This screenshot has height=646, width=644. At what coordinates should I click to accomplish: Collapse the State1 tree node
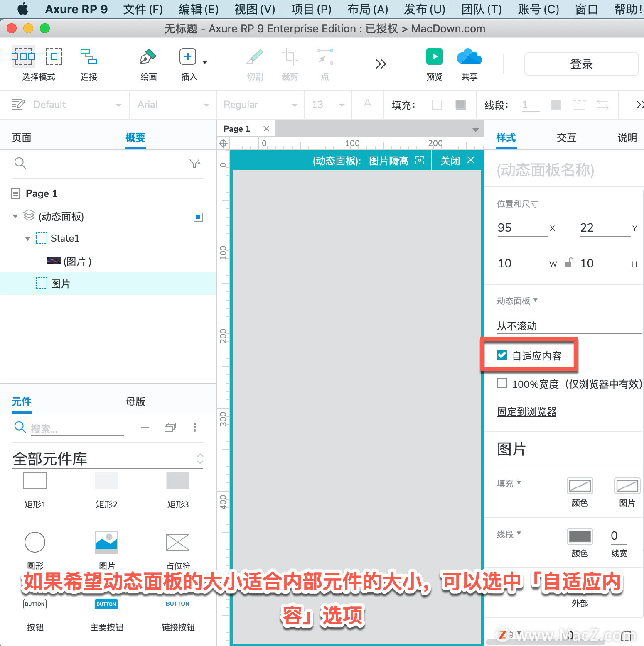pos(28,238)
